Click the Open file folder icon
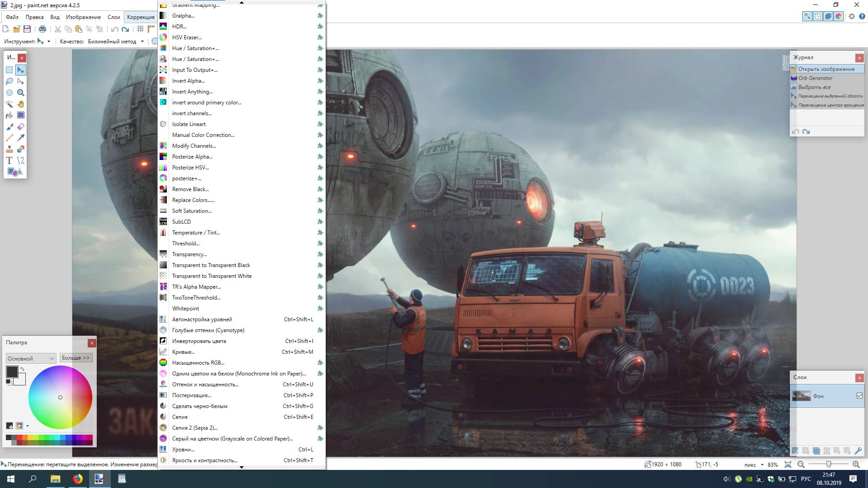Viewport: 868px width, 488px height. point(17,29)
